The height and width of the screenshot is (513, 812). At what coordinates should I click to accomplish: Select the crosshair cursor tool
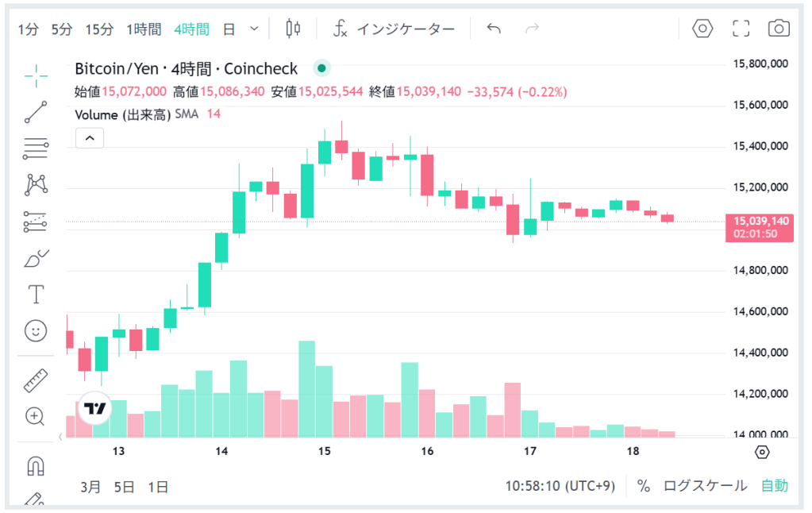[x=36, y=75]
